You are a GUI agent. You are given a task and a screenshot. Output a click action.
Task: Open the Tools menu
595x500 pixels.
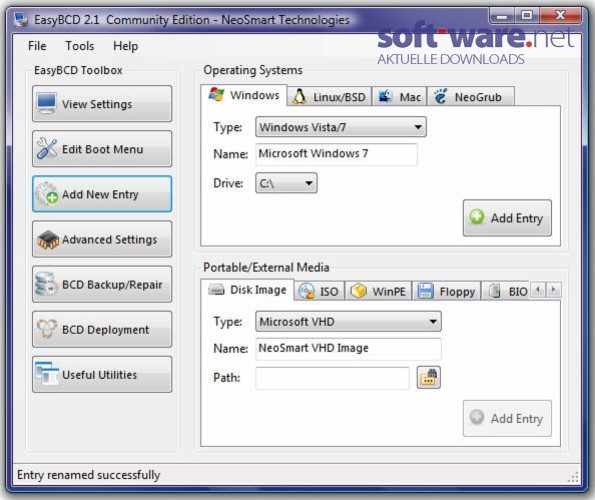(80, 46)
